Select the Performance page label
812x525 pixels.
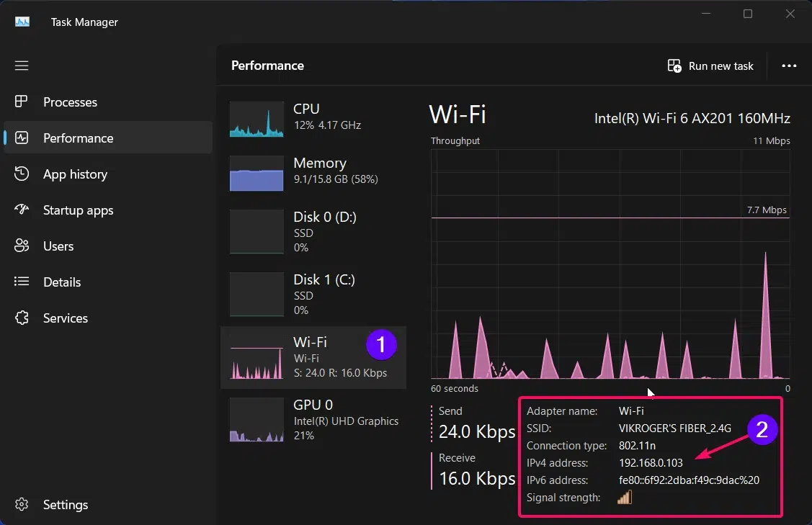[x=79, y=138]
